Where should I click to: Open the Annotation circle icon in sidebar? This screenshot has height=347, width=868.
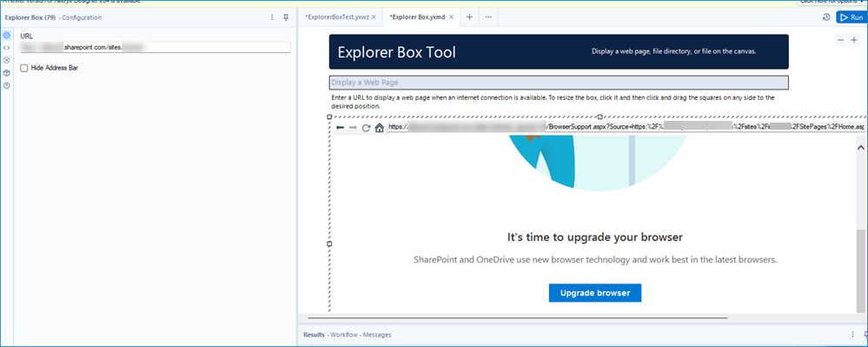pos(7,60)
